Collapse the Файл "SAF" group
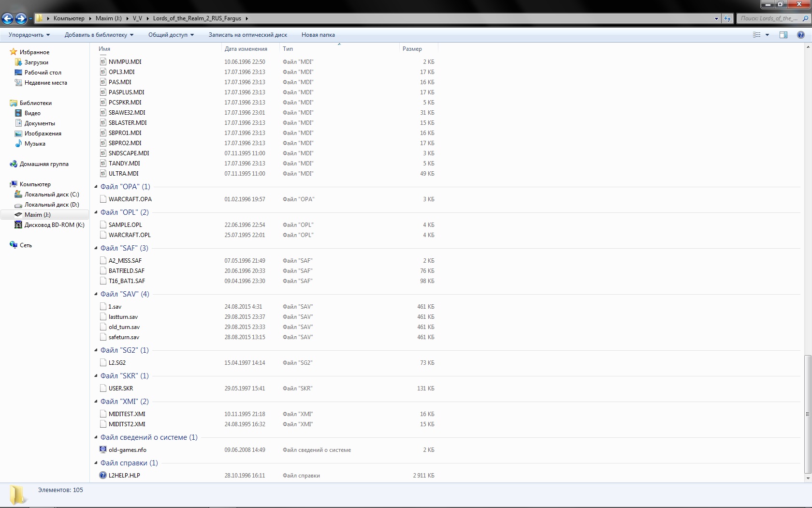 point(96,248)
